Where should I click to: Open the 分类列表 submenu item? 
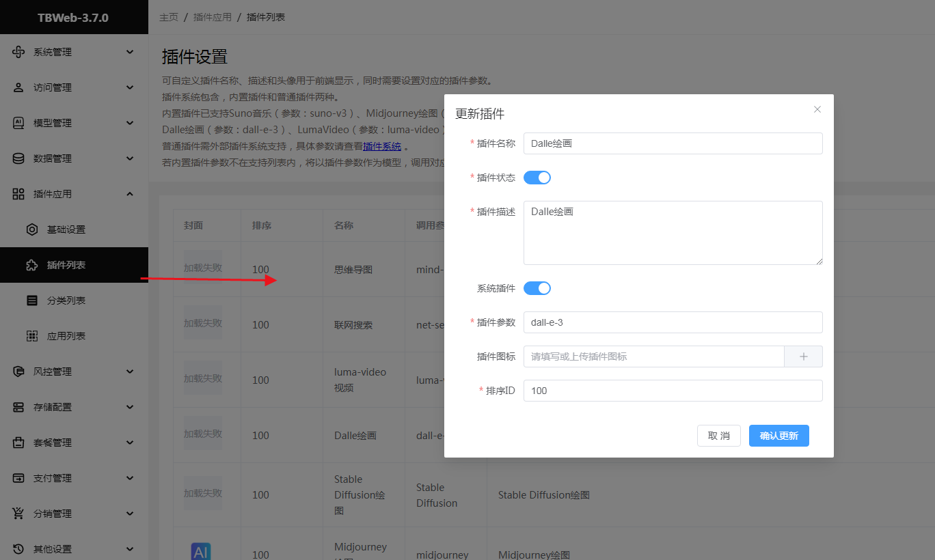coord(66,300)
